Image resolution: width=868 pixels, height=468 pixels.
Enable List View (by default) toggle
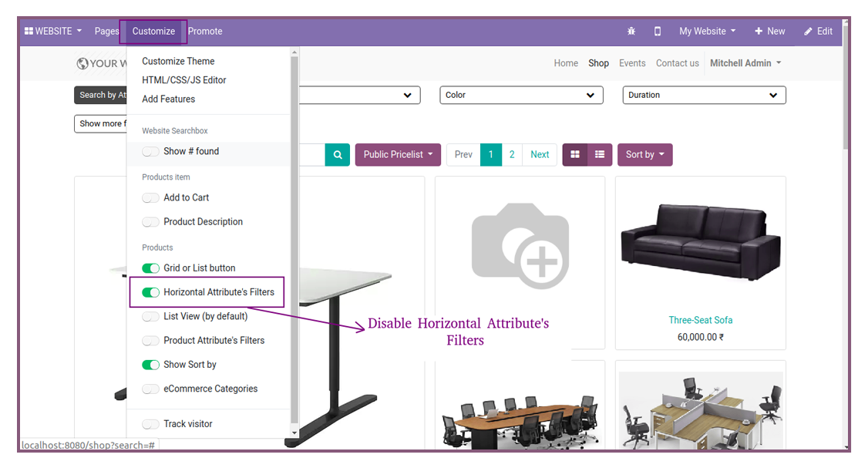(150, 316)
